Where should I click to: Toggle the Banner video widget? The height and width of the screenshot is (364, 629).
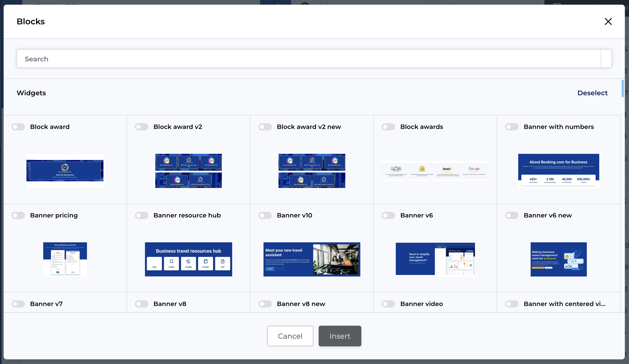388,304
